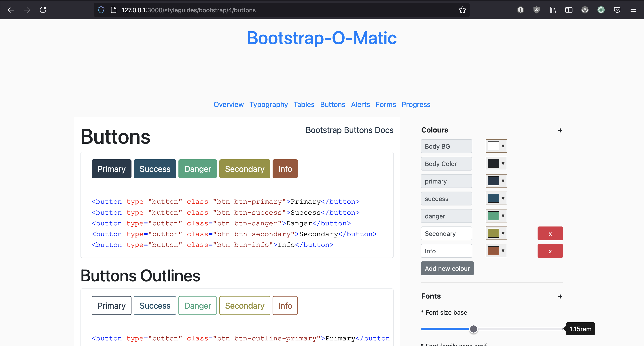Open the uBlock Origin extension icon

537,10
